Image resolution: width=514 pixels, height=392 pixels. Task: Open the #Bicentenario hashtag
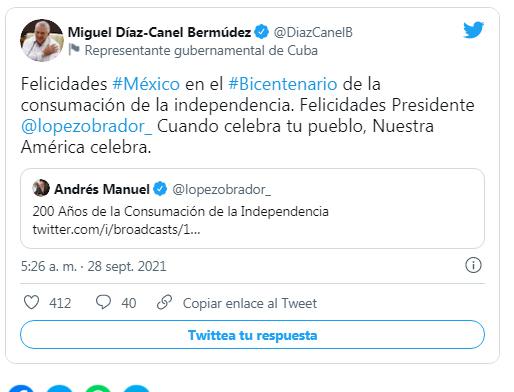click(x=283, y=84)
